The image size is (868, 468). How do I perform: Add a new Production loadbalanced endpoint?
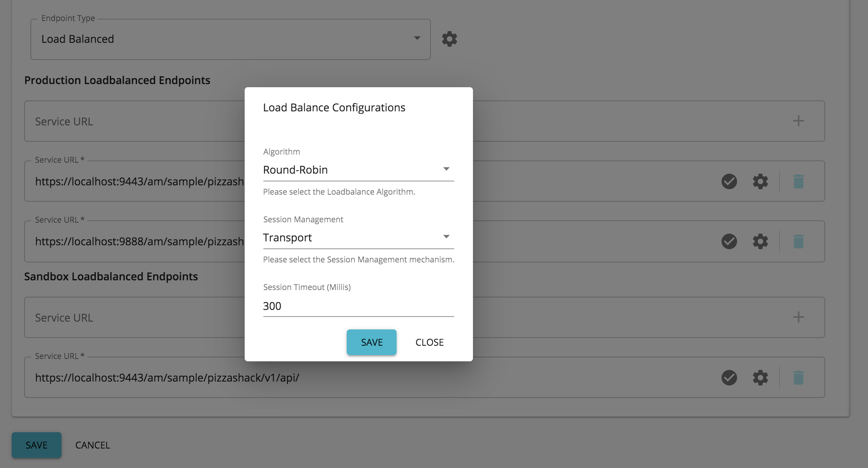[x=798, y=121]
